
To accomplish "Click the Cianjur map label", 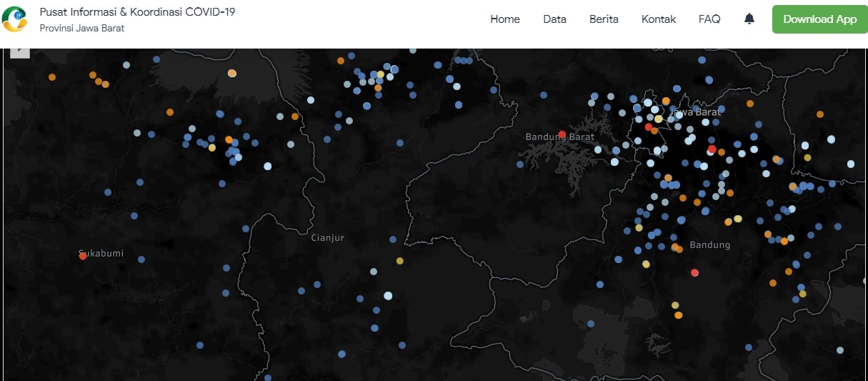I will click(328, 237).
